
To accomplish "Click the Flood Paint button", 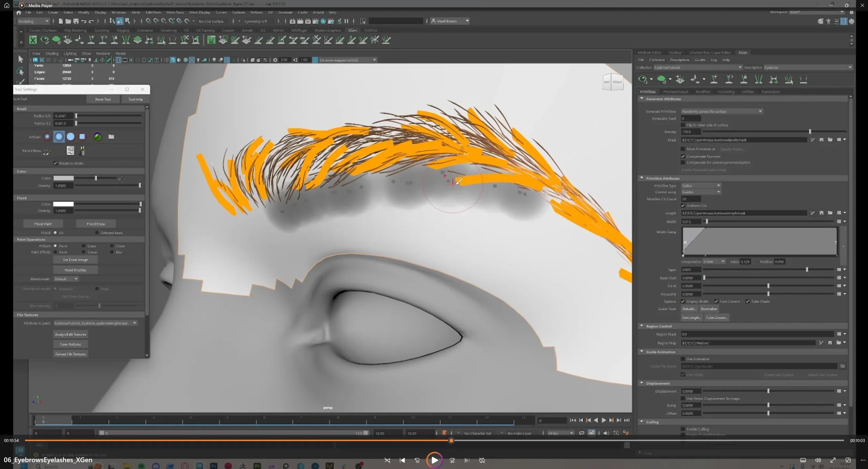I will point(43,224).
